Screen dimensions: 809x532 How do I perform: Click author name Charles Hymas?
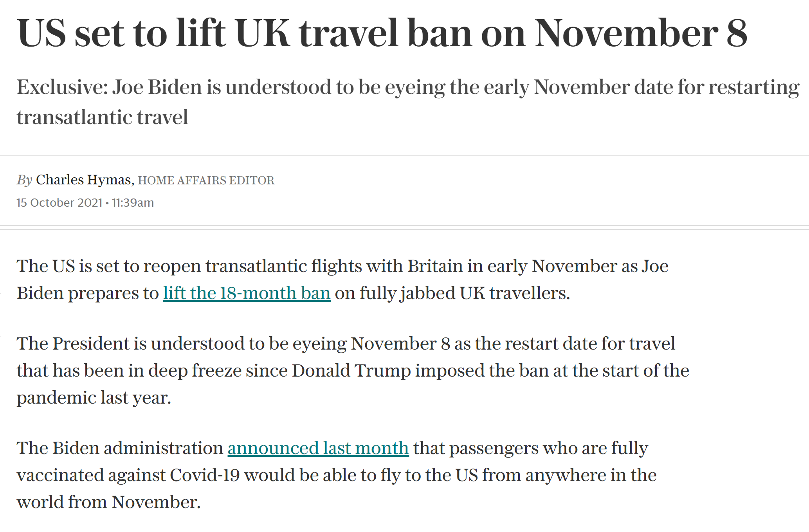(83, 180)
